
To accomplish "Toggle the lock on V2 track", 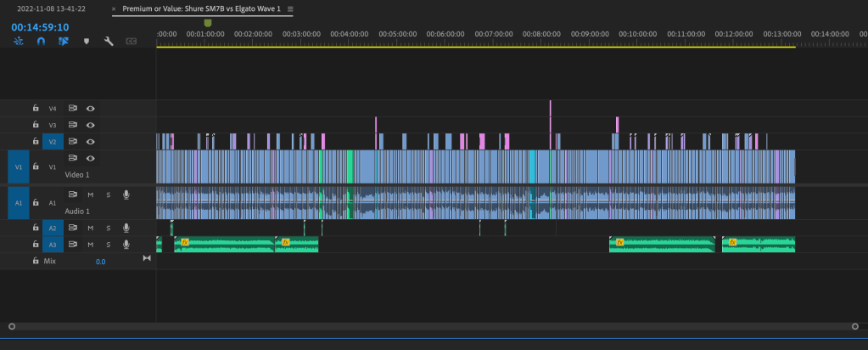I will [36, 142].
